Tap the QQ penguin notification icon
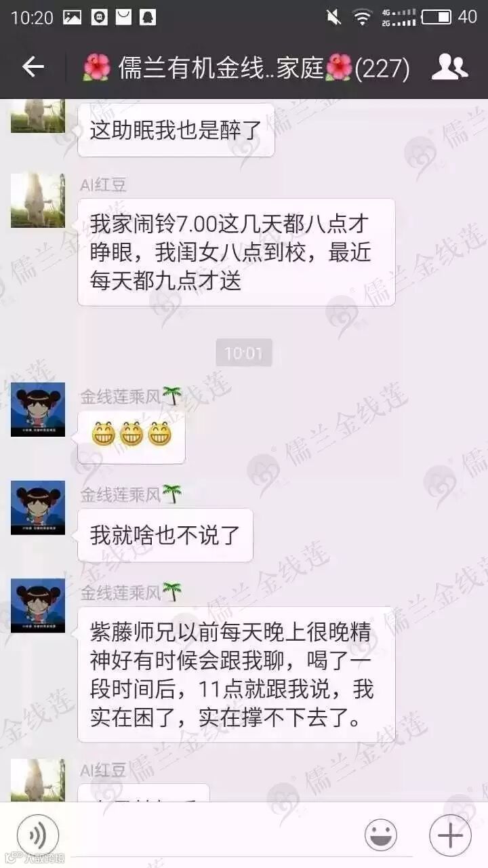 pyautogui.click(x=148, y=18)
